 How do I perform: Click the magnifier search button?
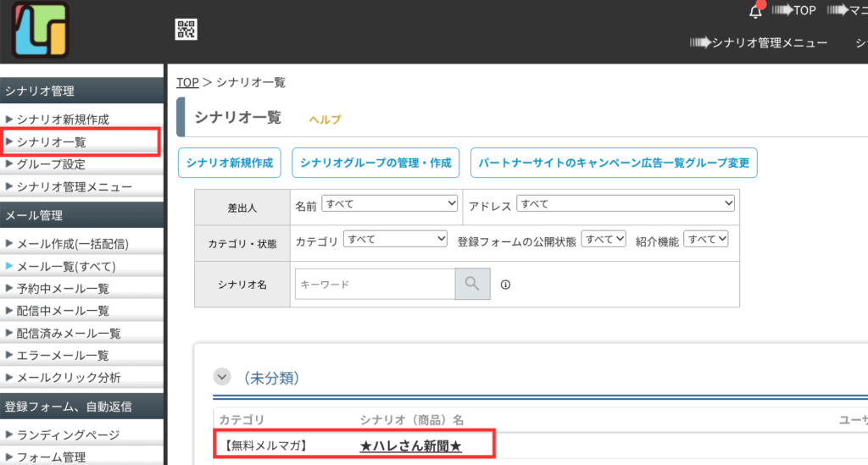[472, 284]
